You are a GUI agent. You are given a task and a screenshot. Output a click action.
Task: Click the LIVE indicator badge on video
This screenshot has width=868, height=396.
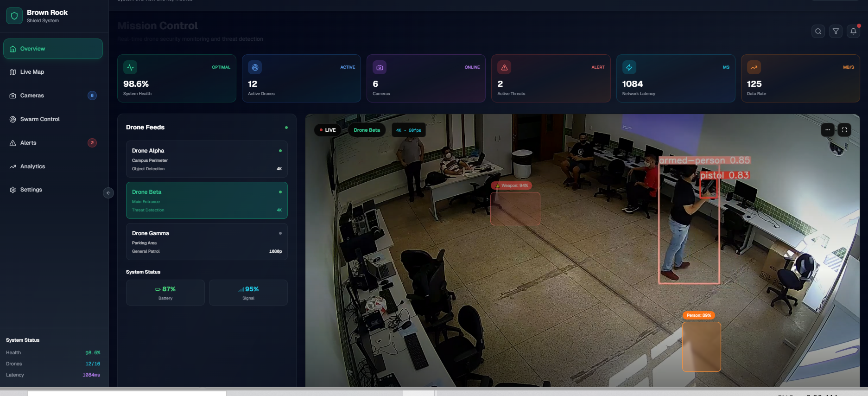[x=328, y=130]
